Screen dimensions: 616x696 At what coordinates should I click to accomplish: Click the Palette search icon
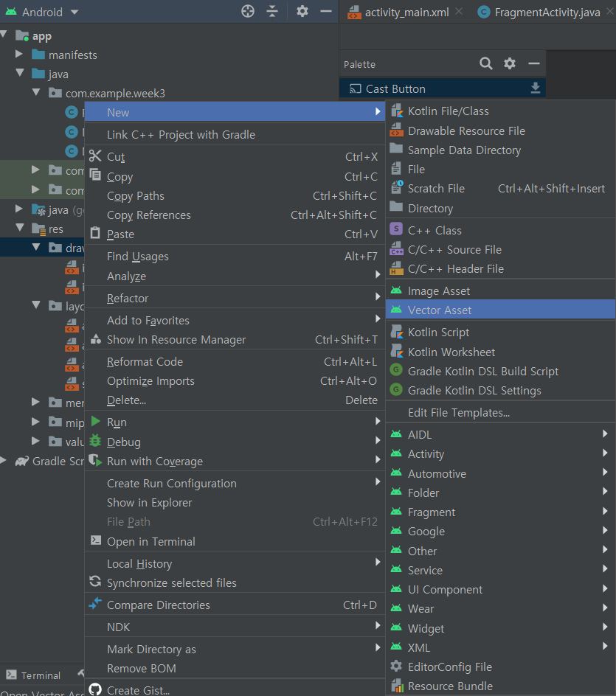[x=486, y=63]
